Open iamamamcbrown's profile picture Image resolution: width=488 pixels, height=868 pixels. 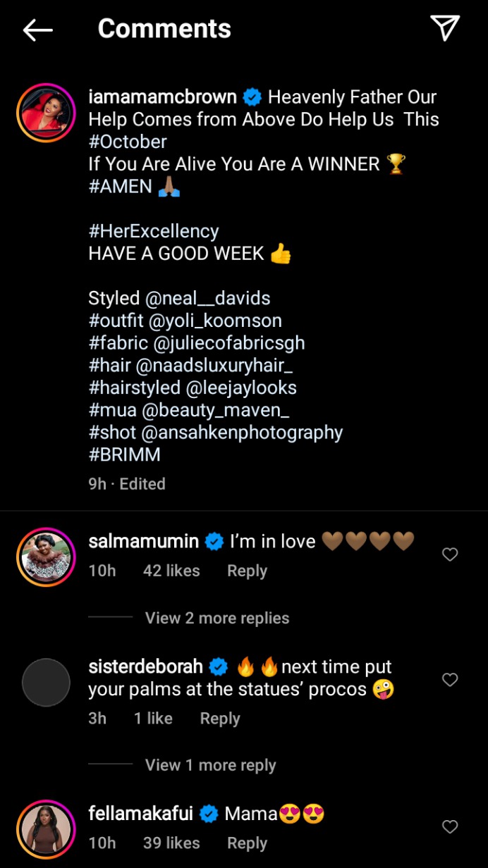pyautogui.click(x=46, y=113)
